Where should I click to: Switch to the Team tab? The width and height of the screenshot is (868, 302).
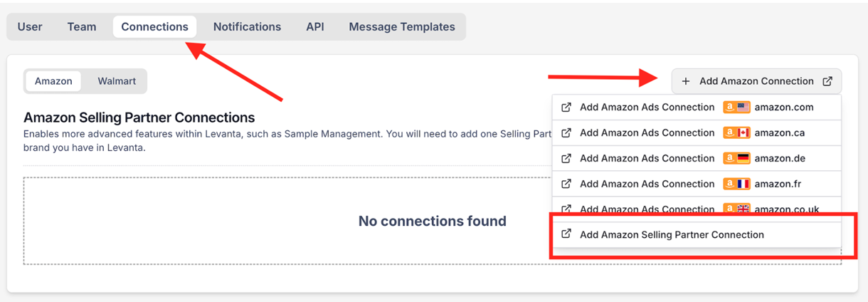point(82,27)
